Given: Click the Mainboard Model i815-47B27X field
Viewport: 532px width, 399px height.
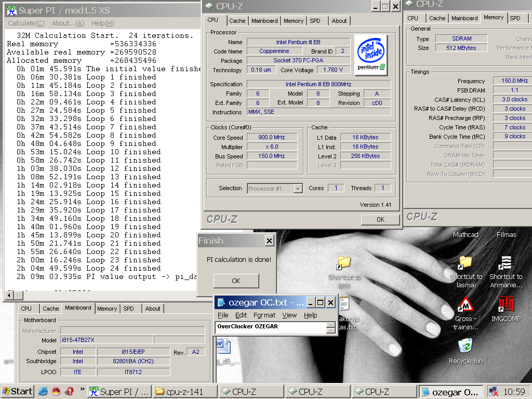Looking at the screenshot, I should pyautogui.click(x=107, y=340).
